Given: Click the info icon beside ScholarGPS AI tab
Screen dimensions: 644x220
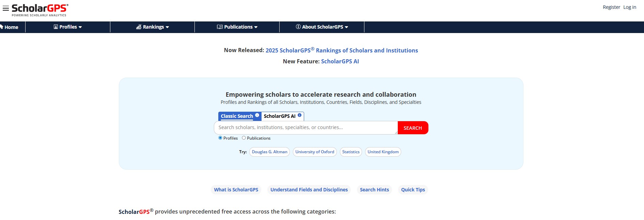Looking at the screenshot, I should pyautogui.click(x=300, y=115).
